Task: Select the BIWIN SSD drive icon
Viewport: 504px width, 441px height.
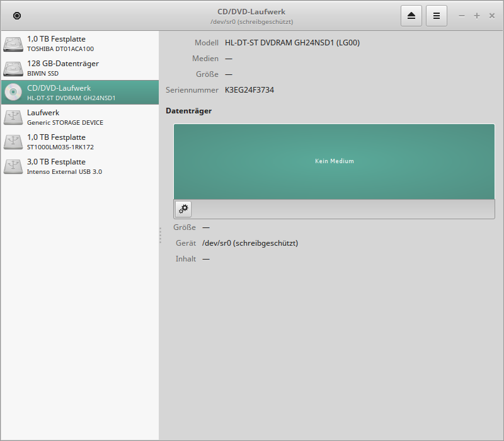Action: [x=13, y=68]
